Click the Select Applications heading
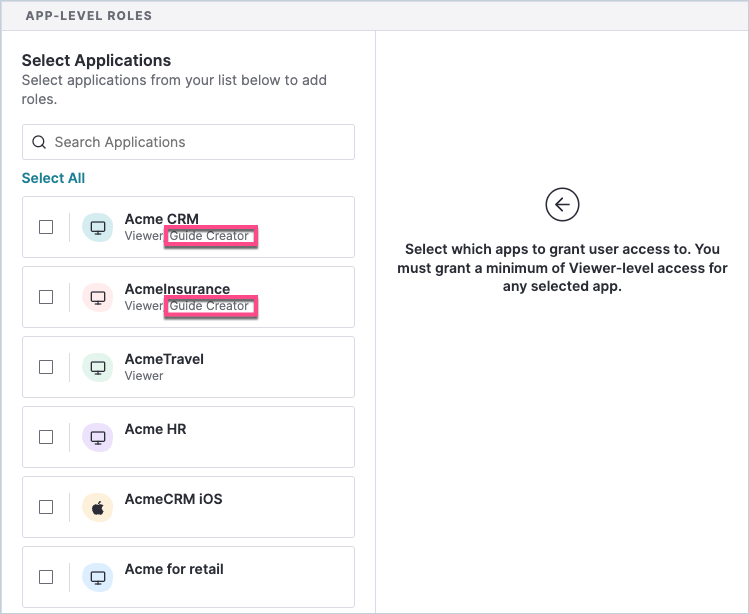Image resolution: width=749 pixels, height=614 pixels. coord(96,60)
